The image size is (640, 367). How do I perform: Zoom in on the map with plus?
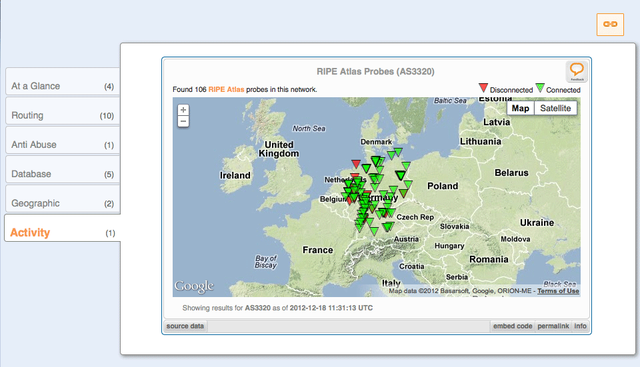[183, 110]
